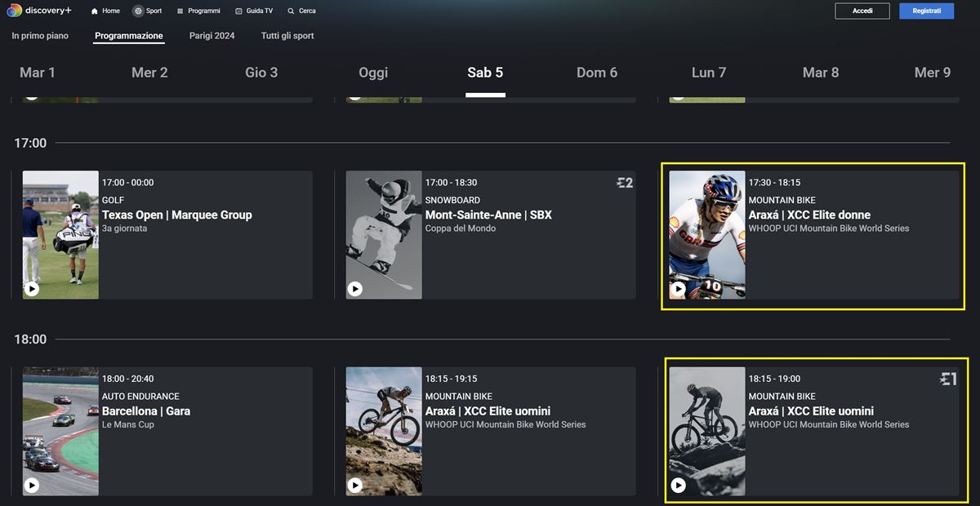
Task: Select day Lun 7
Action: click(709, 73)
